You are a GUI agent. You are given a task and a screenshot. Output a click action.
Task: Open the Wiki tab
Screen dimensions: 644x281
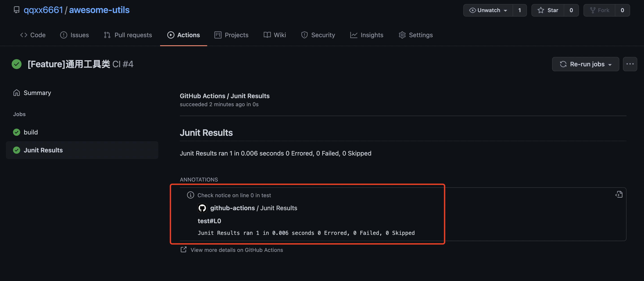point(275,35)
